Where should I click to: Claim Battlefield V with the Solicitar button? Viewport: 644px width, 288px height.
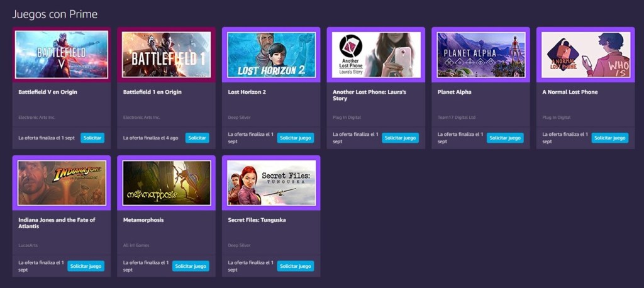point(92,138)
